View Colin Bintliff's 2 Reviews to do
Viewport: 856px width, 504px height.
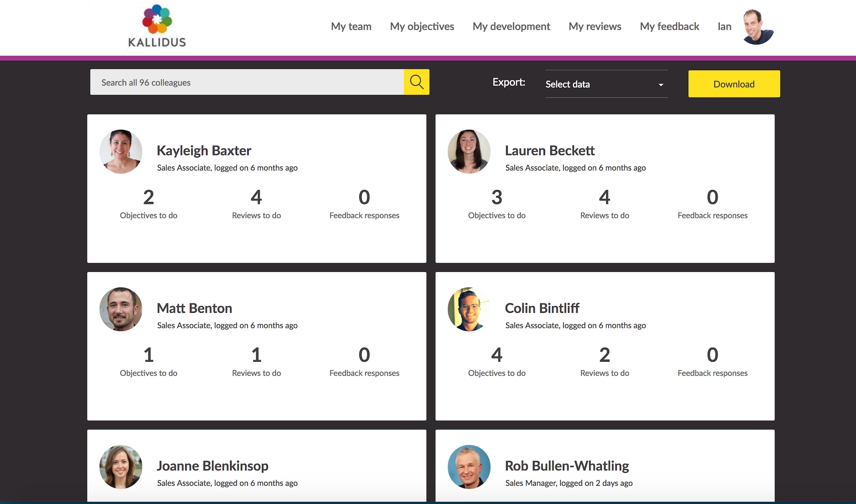point(605,362)
